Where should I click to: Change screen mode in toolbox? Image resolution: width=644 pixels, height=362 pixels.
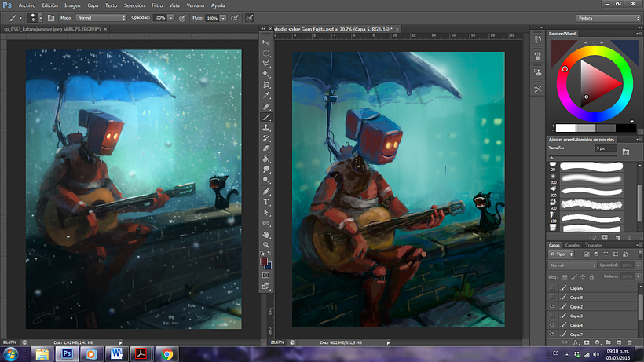pyautogui.click(x=266, y=286)
